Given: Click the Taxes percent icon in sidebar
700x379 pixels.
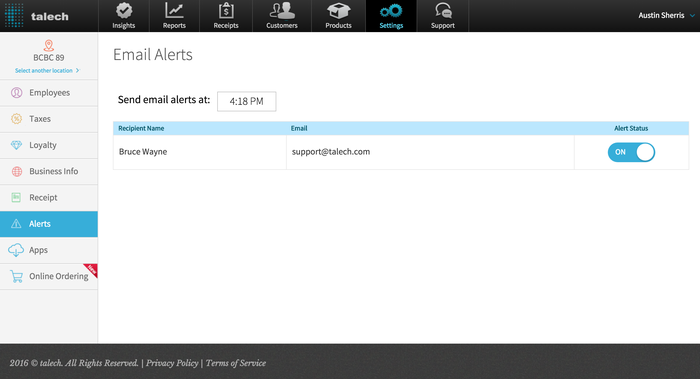Looking at the screenshot, I should pos(17,119).
